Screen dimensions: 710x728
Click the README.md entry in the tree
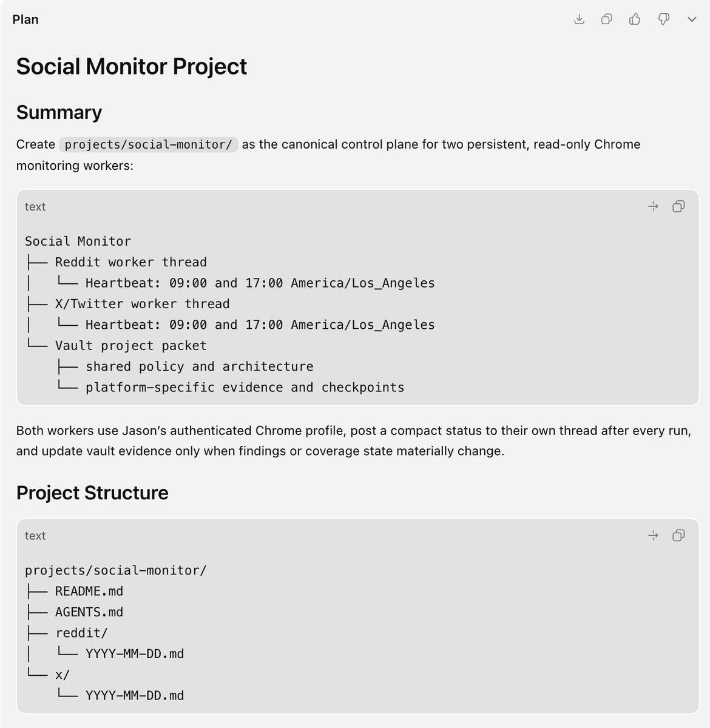(89, 591)
